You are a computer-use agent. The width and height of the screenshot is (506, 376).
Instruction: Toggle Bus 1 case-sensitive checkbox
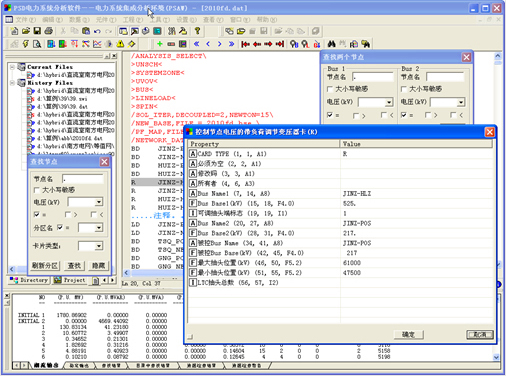[x=330, y=89]
